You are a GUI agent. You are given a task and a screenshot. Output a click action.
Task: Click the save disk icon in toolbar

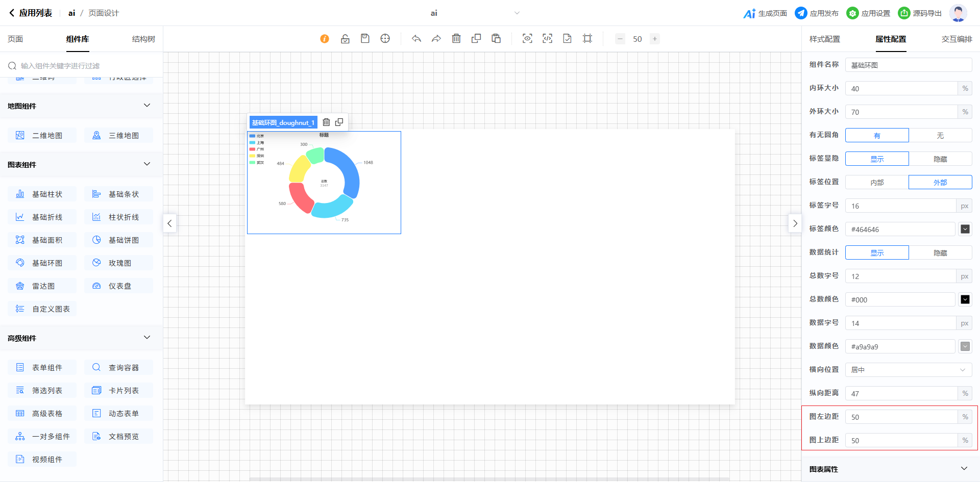[365, 39]
